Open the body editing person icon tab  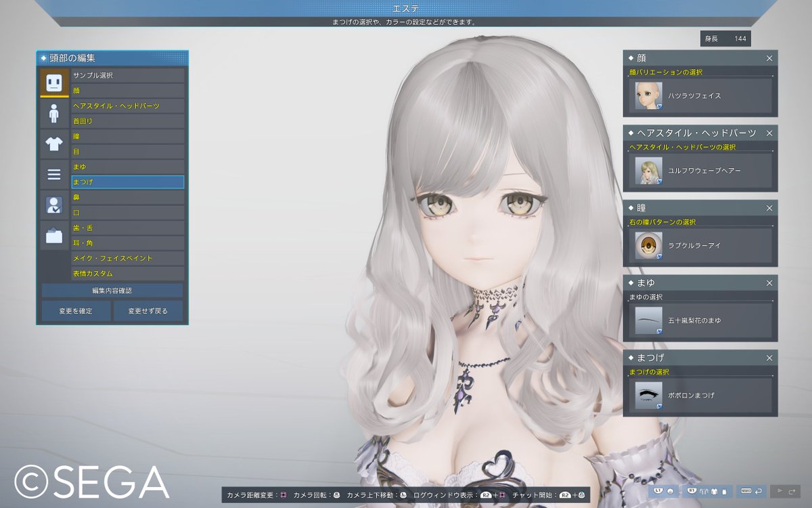pos(54,113)
